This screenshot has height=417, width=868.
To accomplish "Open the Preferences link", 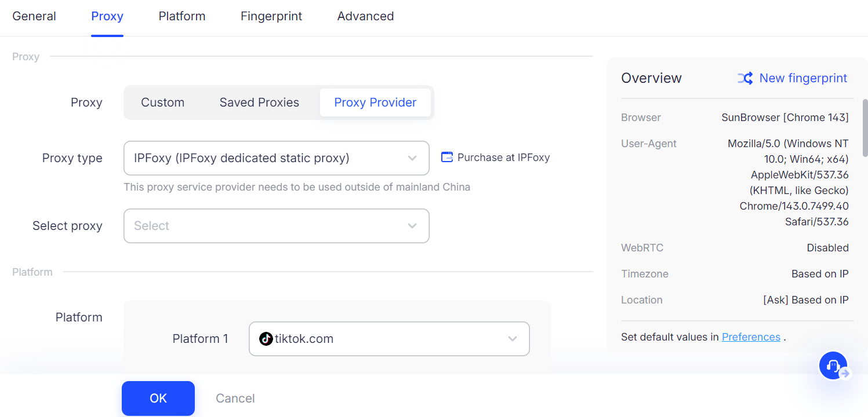I will pos(751,337).
